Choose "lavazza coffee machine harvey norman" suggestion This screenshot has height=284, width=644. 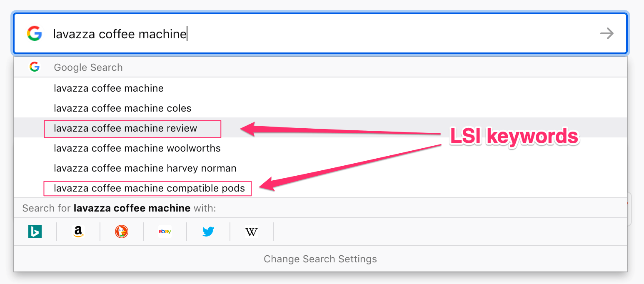point(145,168)
